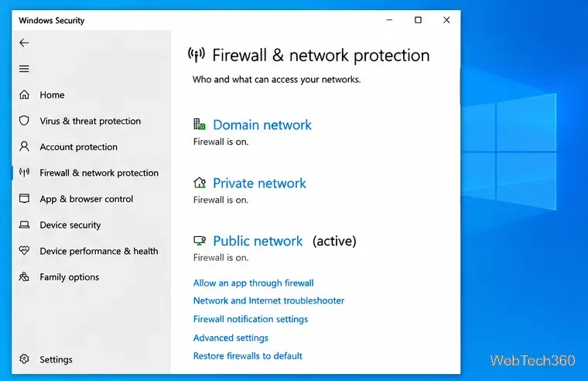Click the Device security laptop icon
The width and height of the screenshot is (588, 381).
point(24,225)
